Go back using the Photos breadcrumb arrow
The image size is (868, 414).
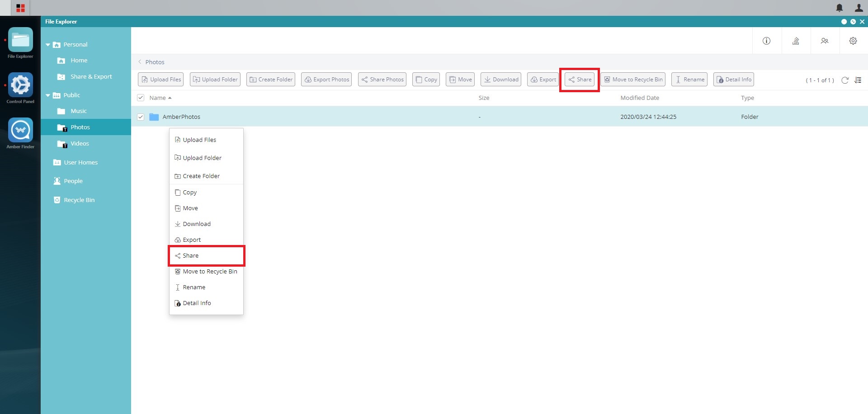pos(140,62)
